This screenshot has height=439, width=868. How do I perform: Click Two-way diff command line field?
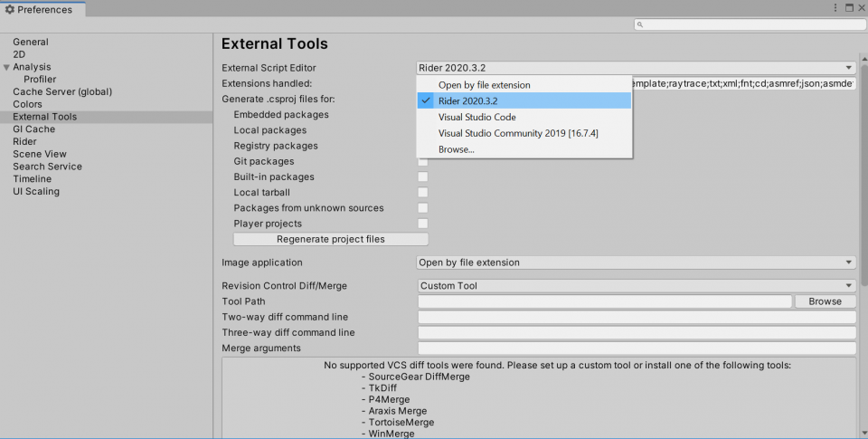[x=637, y=317]
